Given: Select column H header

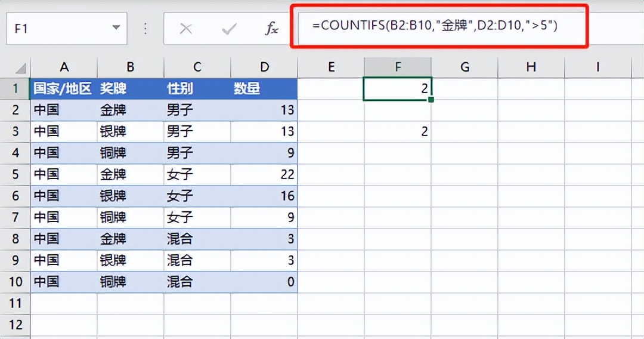Looking at the screenshot, I should click(x=531, y=67).
